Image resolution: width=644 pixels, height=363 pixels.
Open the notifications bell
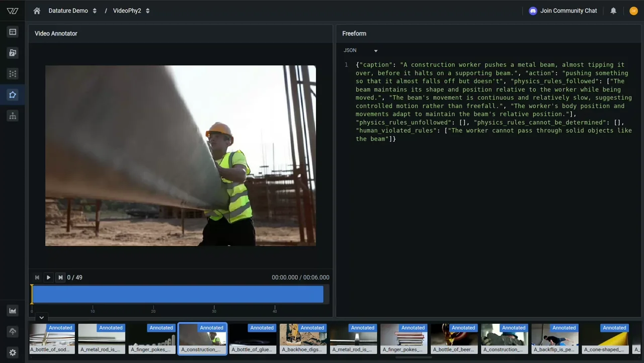pos(613,11)
